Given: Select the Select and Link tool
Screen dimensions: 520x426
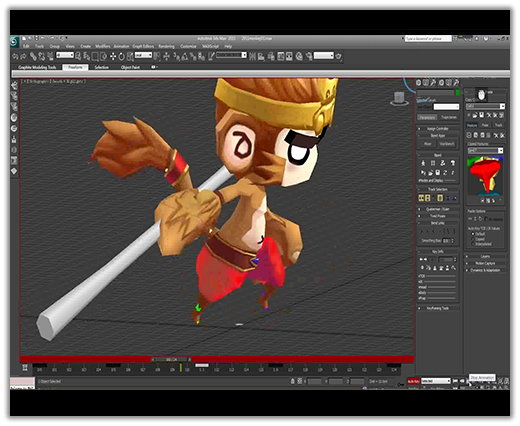Looking at the screenshot, I should pyautogui.click(x=33, y=56).
